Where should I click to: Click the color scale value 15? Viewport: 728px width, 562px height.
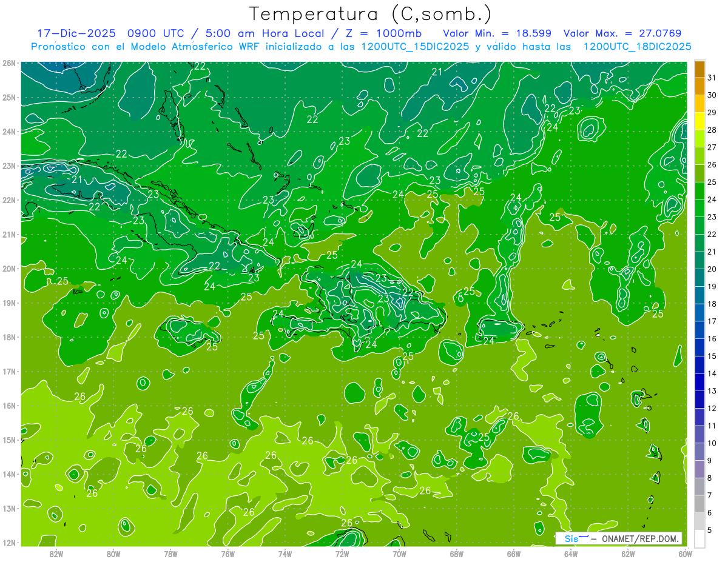click(712, 356)
